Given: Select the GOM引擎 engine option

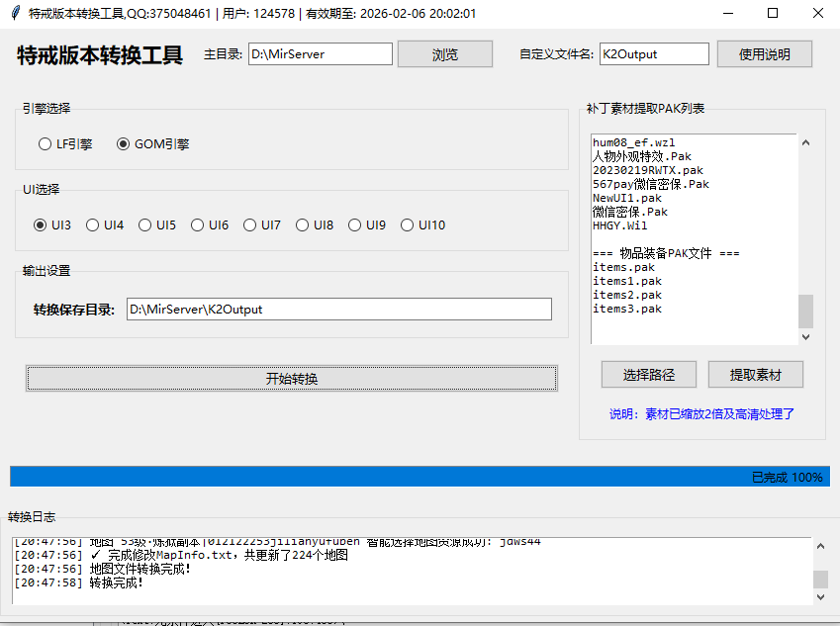Looking at the screenshot, I should [x=122, y=143].
